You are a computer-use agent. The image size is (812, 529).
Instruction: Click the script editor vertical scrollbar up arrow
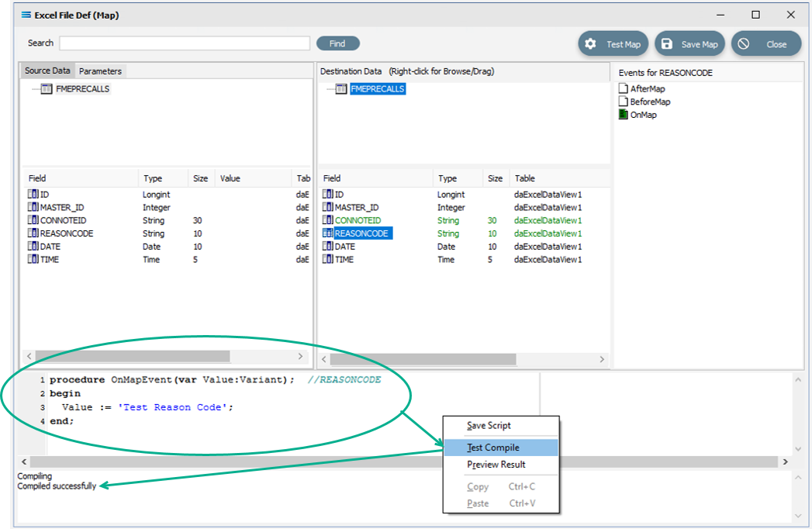tap(798, 380)
